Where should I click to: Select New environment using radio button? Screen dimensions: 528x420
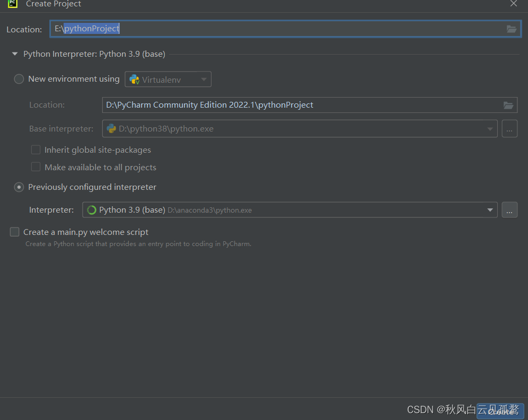pyautogui.click(x=19, y=79)
